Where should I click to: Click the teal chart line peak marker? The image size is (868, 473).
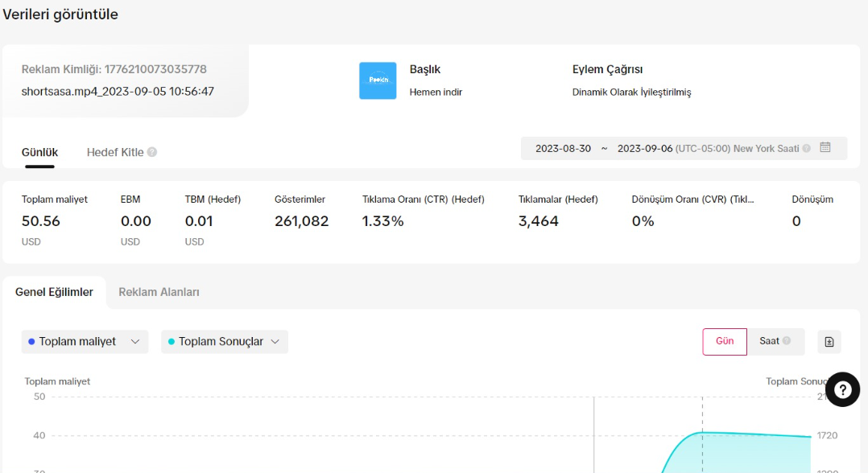click(702, 432)
